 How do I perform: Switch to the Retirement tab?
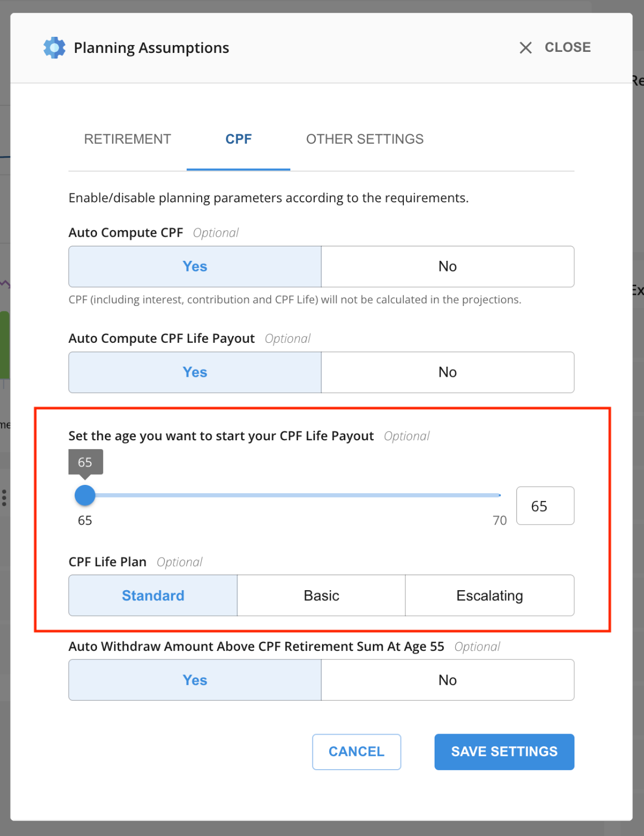point(128,139)
